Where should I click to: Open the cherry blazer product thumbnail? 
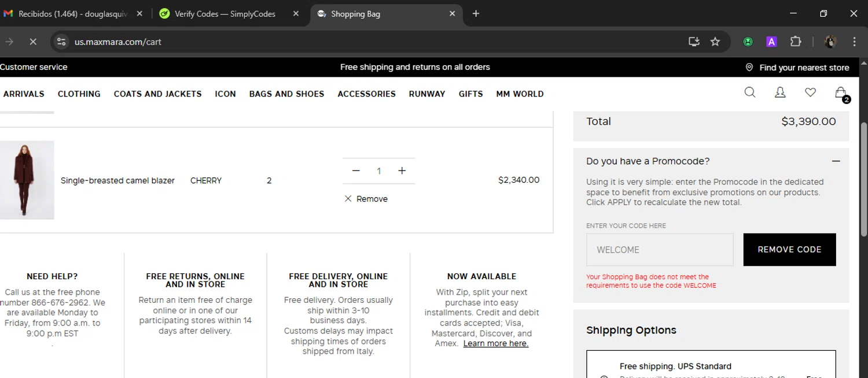coord(27,180)
